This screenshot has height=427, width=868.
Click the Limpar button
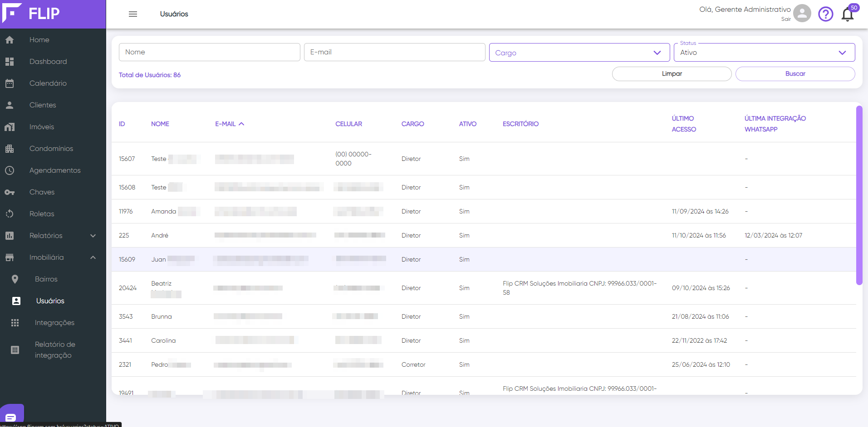(672, 74)
